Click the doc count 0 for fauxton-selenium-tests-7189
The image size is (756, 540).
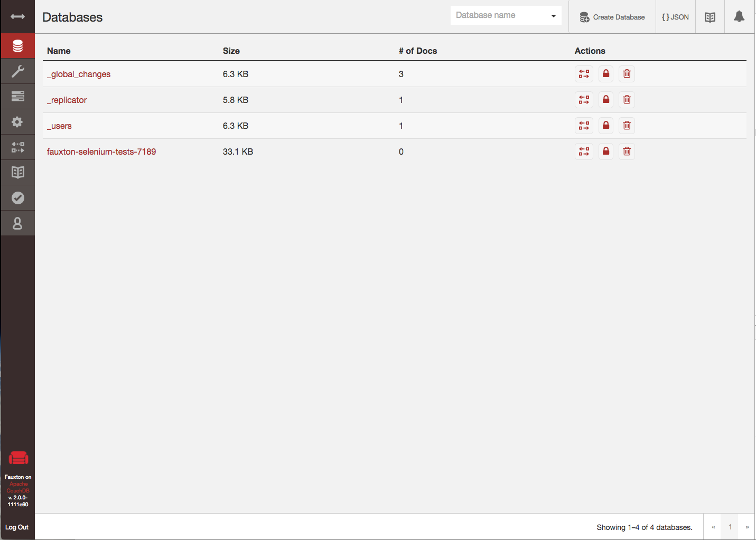tap(401, 151)
